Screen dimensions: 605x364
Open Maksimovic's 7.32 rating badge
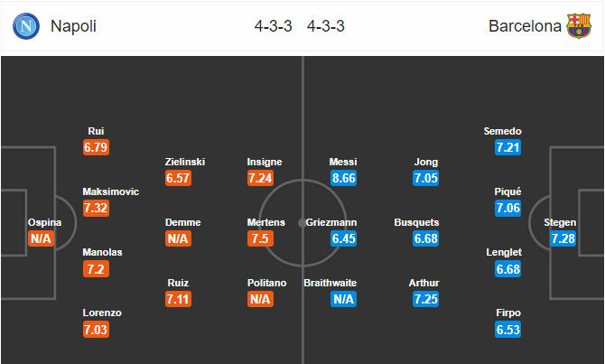[x=96, y=208]
